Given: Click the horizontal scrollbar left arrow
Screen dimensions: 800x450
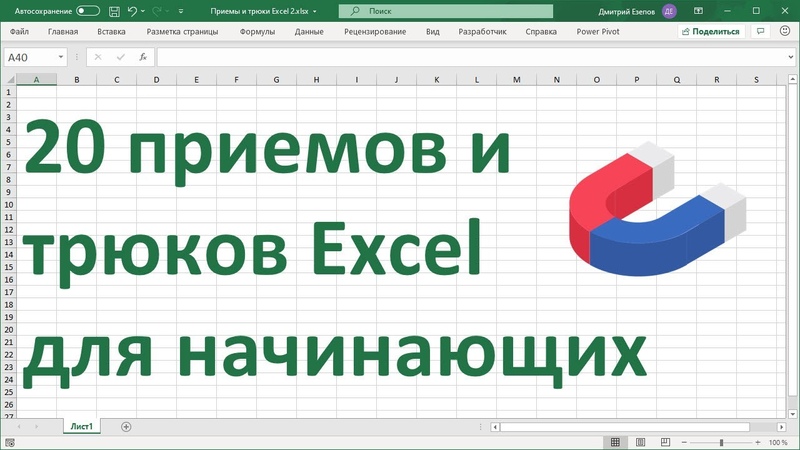Looking at the screenshot, I should pos(495,427).
